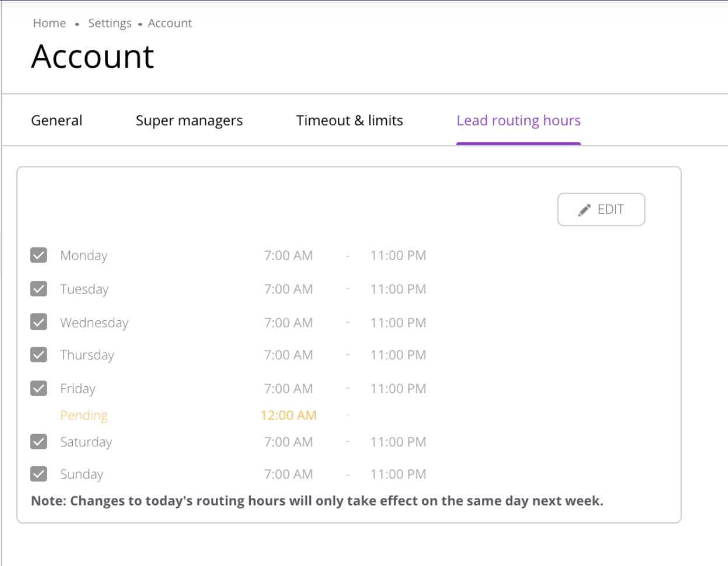The height and width of the screenshot is (566, 728).
Task: Toggle the Sunday checkbox
Action: click(38, 474)
